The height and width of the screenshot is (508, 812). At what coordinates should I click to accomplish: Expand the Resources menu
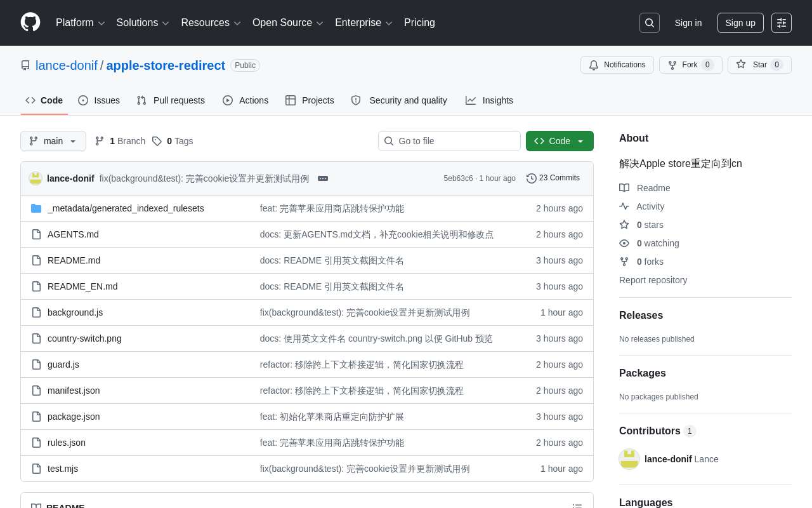click(x=211, y=23)
